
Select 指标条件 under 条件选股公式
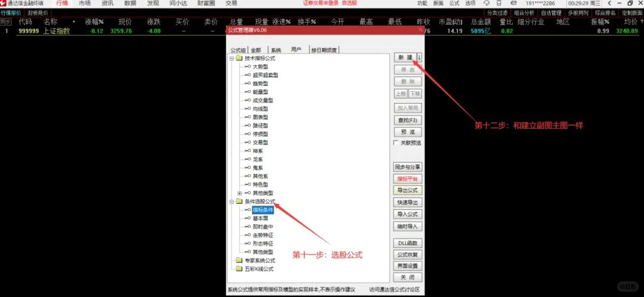(263, 210)
